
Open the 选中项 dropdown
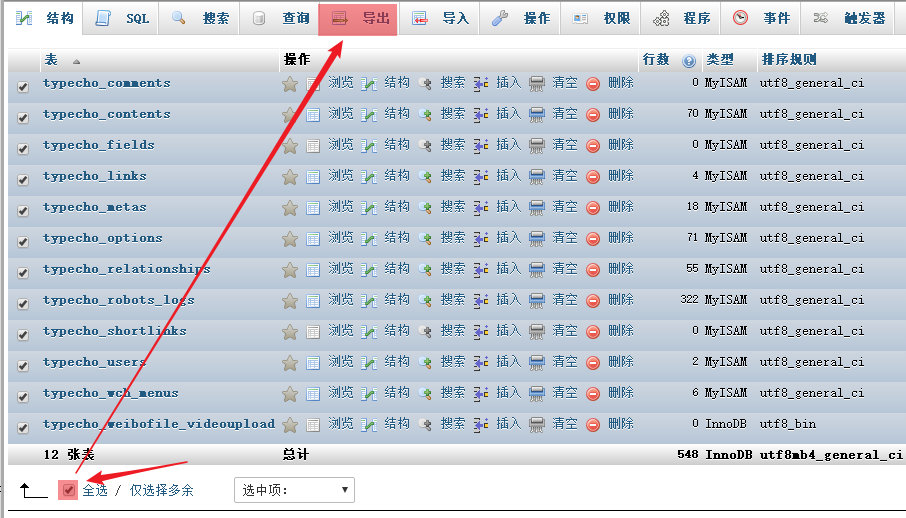[x=294, y=490]
